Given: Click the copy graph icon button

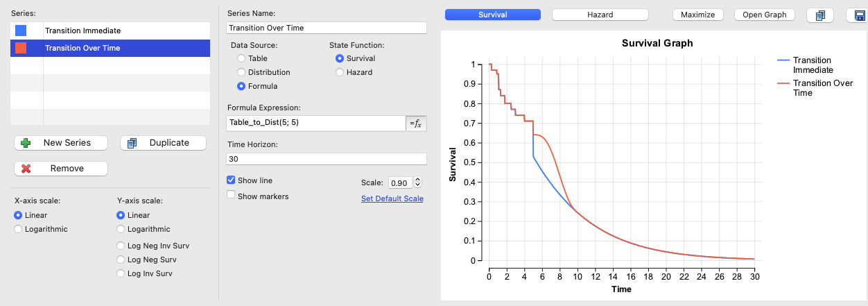Looking at the screenshot, I should coord(820,15).
